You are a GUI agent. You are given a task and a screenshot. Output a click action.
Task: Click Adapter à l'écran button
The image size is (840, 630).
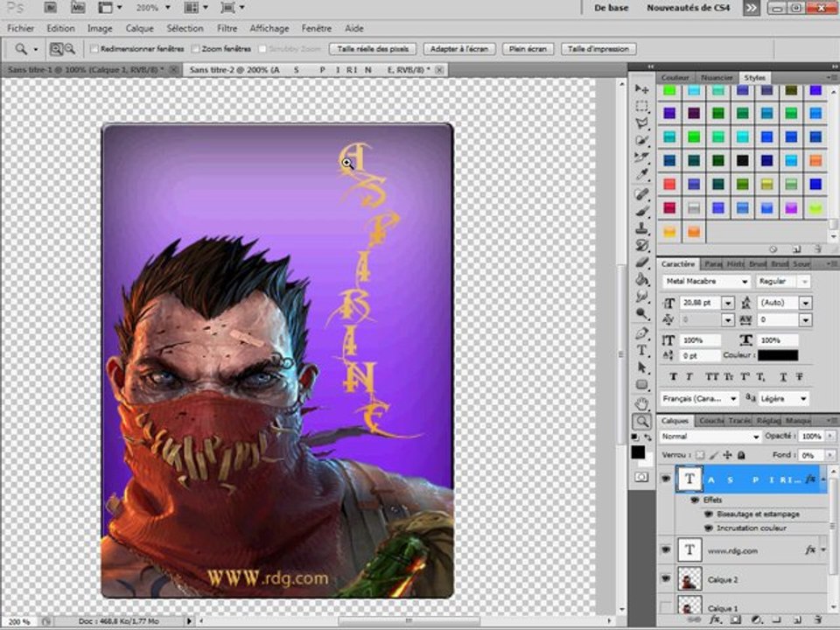point(459,49)
